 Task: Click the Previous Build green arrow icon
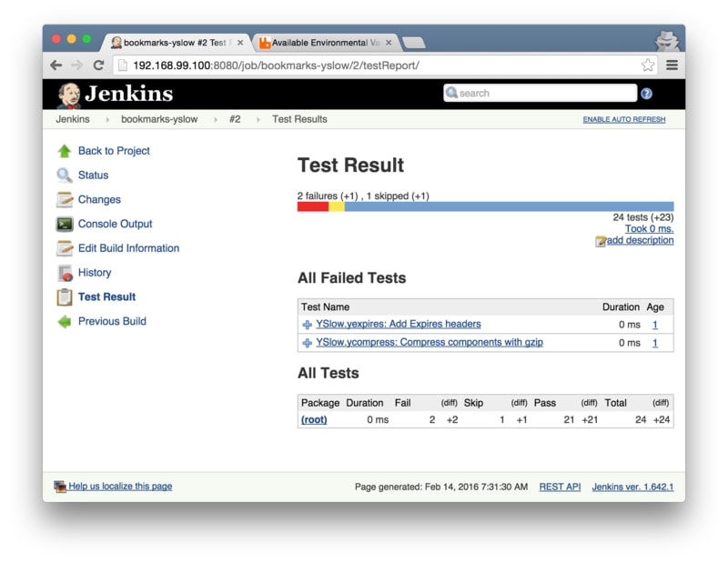[64, 321]
